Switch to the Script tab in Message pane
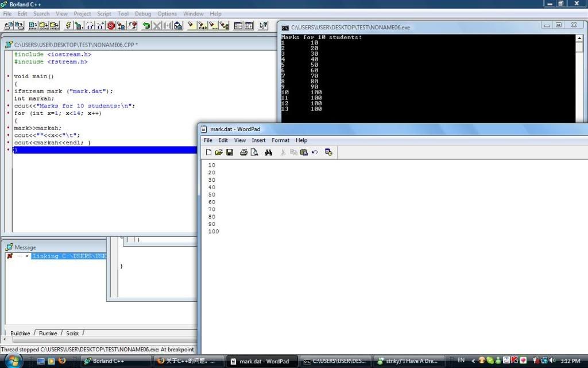 [x=73, y=333]
